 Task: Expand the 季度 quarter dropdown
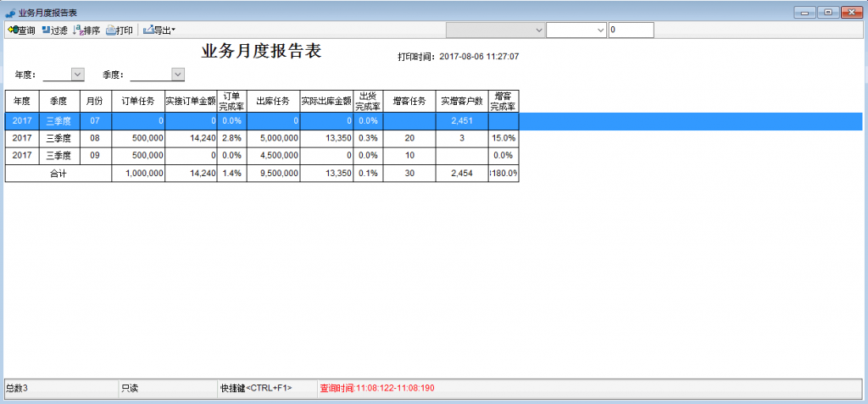(x=177, y=75)
